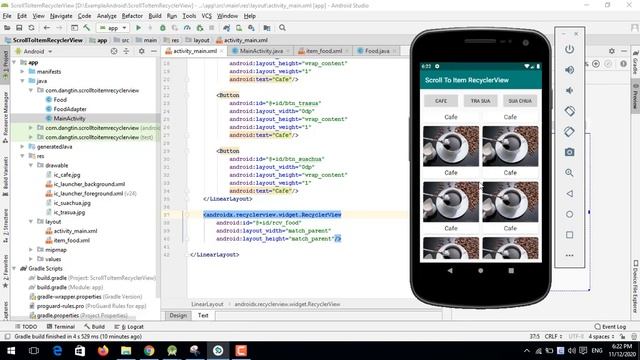Image resolution: width=640 pixels, height=360 pixels.
Task: Open Chrome from Windows taskbar
Action: [x=149, y=351]
